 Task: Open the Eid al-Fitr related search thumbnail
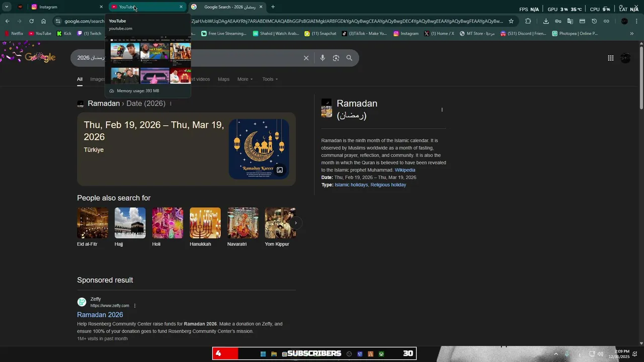coord(93,223)
